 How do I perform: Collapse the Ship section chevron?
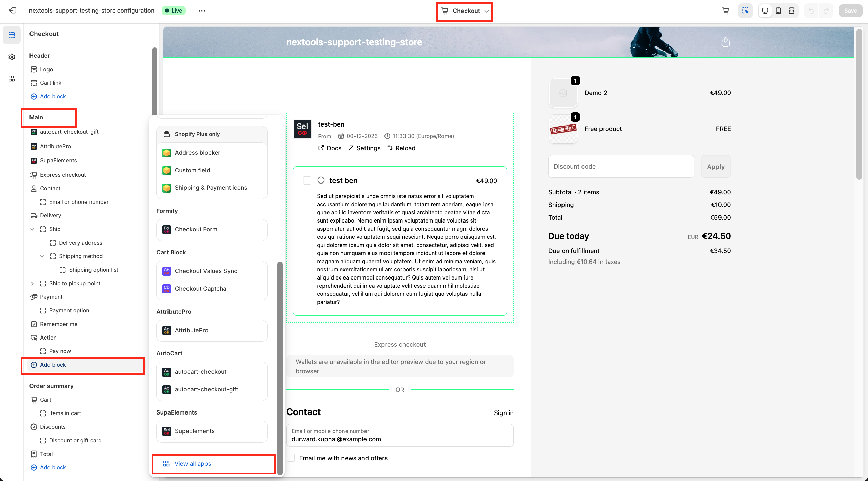tap(32, 229)
